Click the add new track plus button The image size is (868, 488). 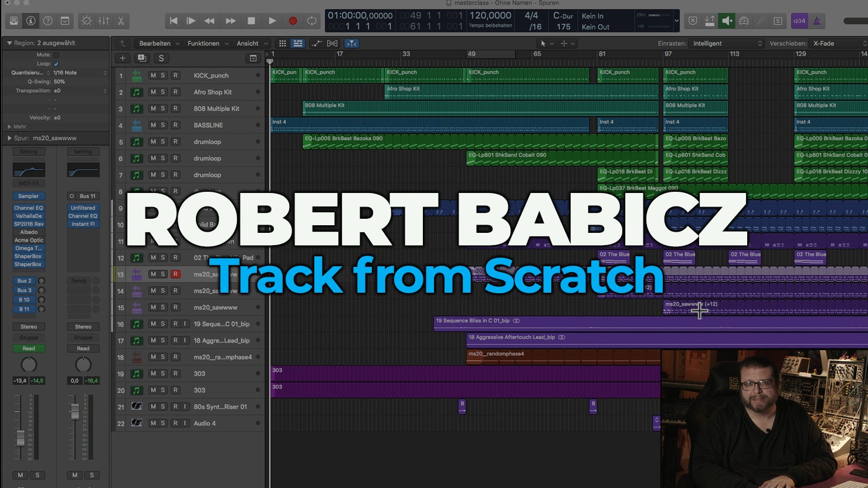point(123,58)
